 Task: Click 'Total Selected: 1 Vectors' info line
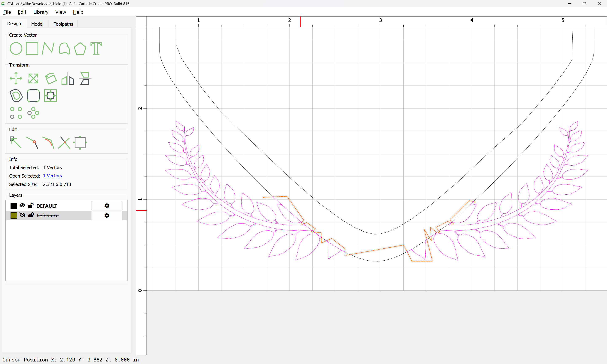(x=36, y=167)
